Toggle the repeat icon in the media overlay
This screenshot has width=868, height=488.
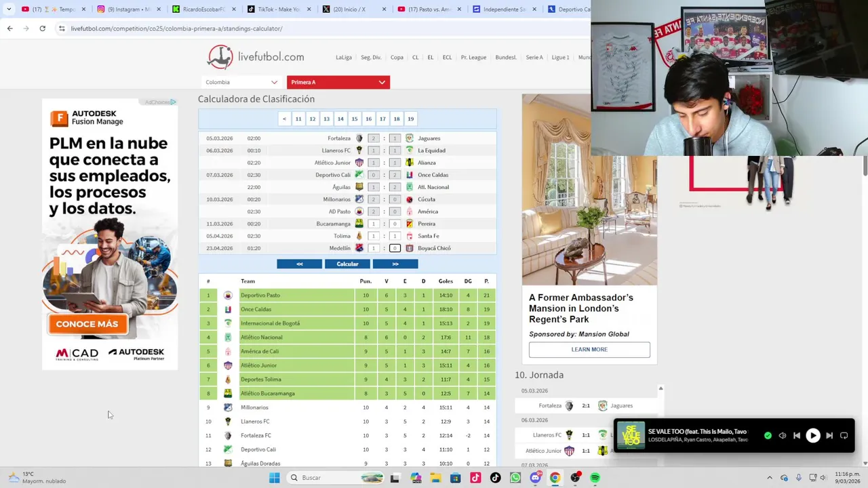point(844,436)
